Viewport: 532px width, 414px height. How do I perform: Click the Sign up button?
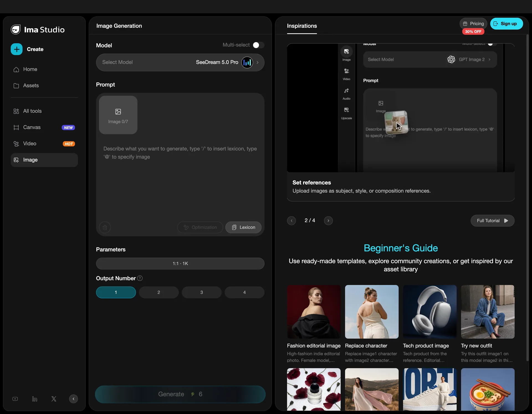[507, 24]
